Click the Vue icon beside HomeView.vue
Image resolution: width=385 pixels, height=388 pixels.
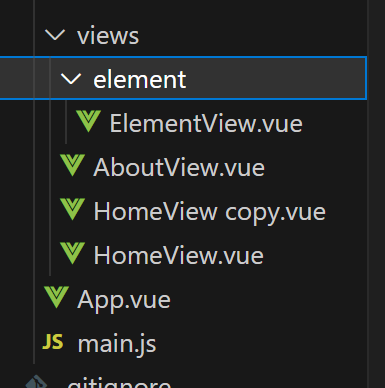(x=72, y=253)
